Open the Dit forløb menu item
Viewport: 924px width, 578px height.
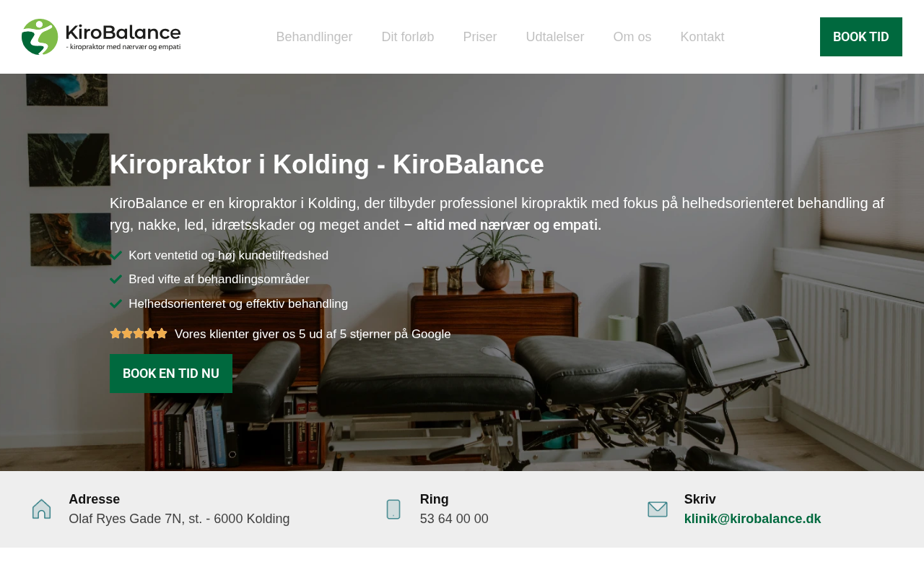408,37
